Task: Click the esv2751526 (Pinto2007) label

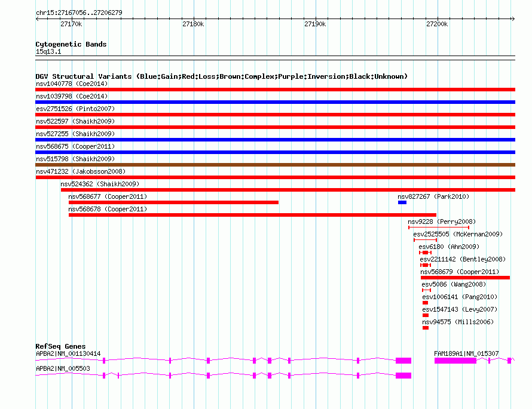Action: [x=75, y=109]
